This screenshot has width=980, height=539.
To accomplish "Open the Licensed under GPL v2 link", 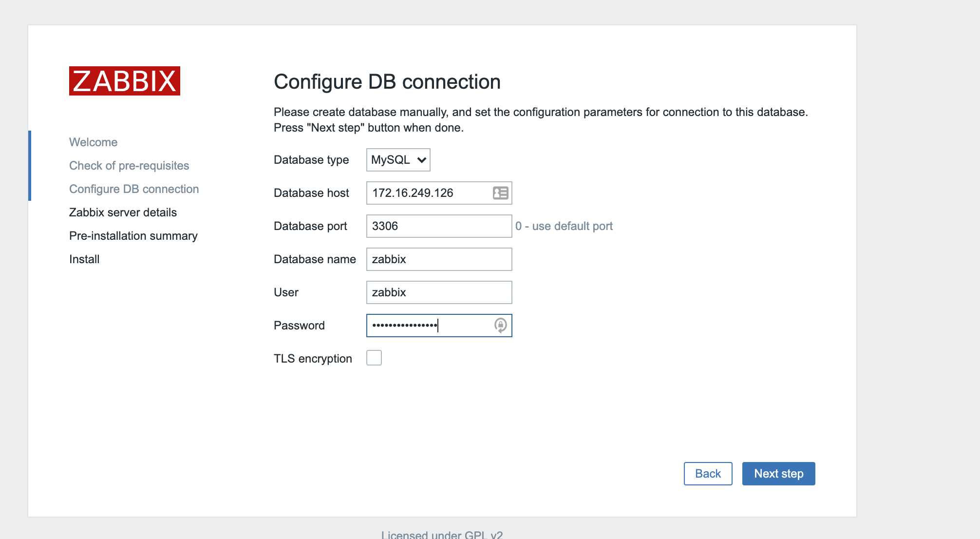I will pos(442,535).
